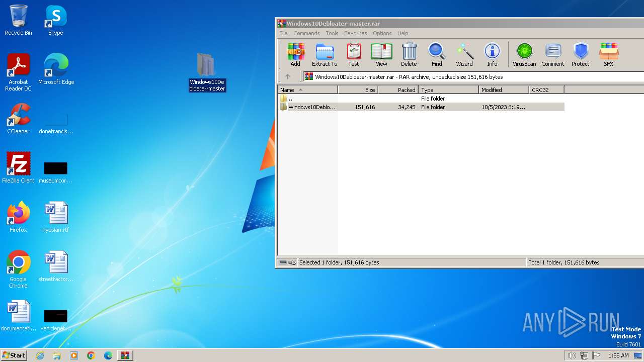Run the Test archive tool
The image size is (644, 362).
coord(354,54)
